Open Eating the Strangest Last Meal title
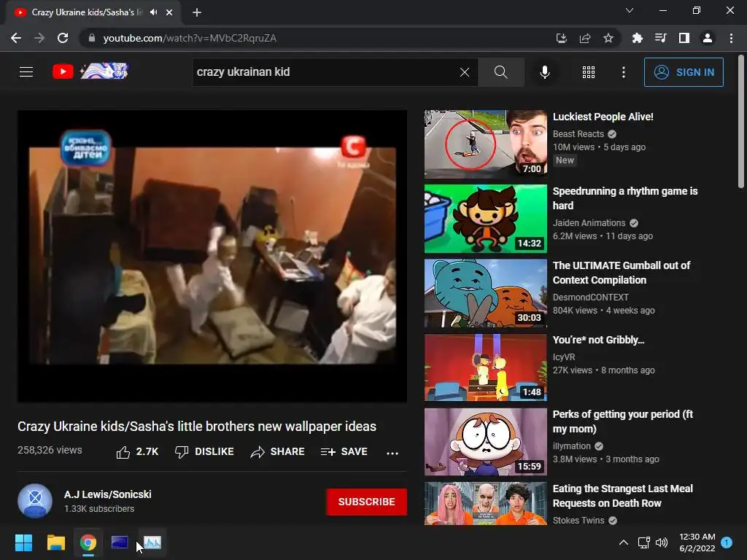 pos(623,496)
